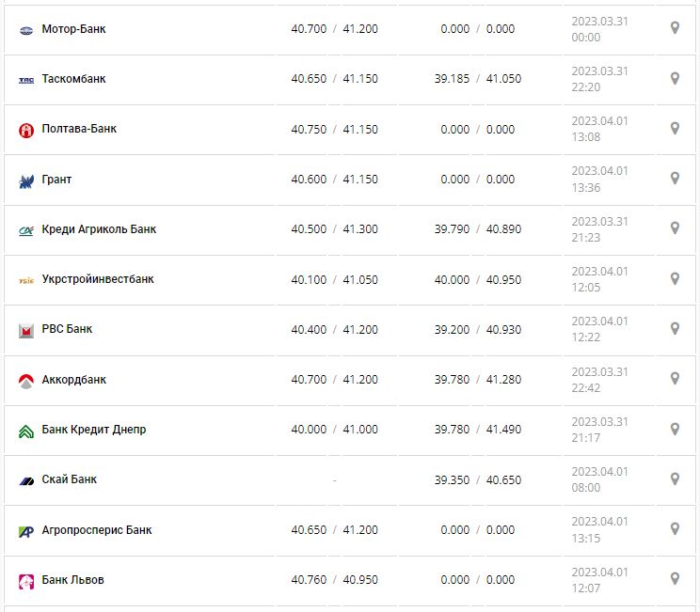Open location marker for Таскомбанк
The width and height of the screenshot is (700, 612).
click(675, 78)
